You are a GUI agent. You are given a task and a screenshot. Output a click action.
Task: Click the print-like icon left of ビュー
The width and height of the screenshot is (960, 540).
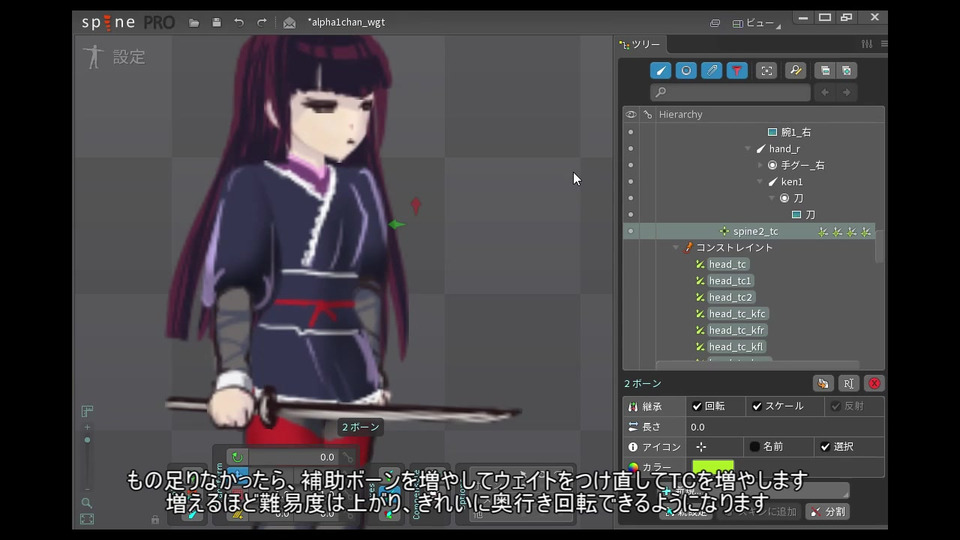coord(714,23)
